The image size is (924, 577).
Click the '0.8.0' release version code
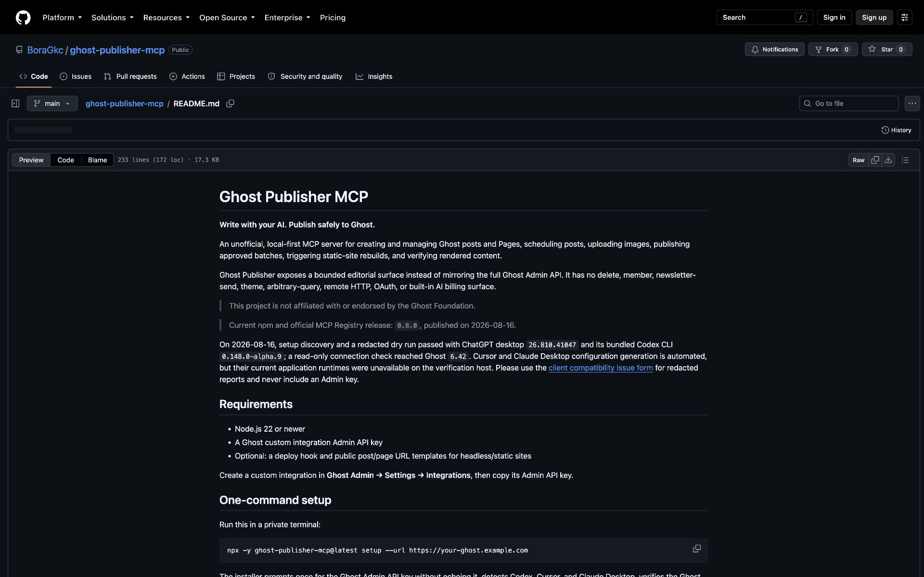pos(407,325)
